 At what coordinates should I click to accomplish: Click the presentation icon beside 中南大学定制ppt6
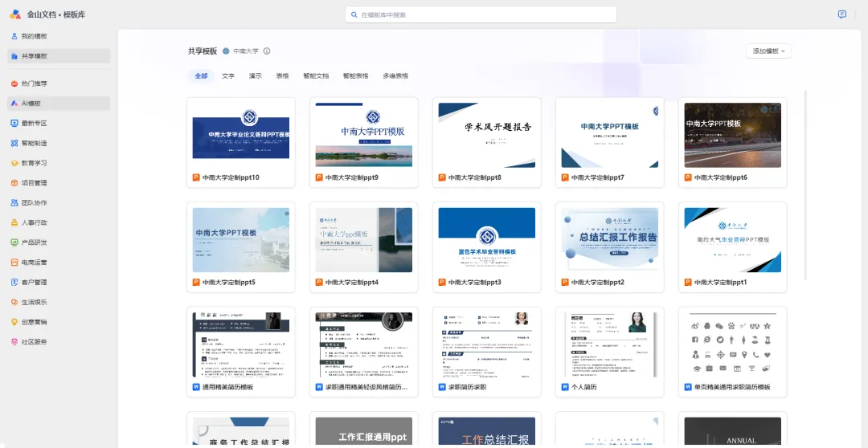click(x=688, y=177)
